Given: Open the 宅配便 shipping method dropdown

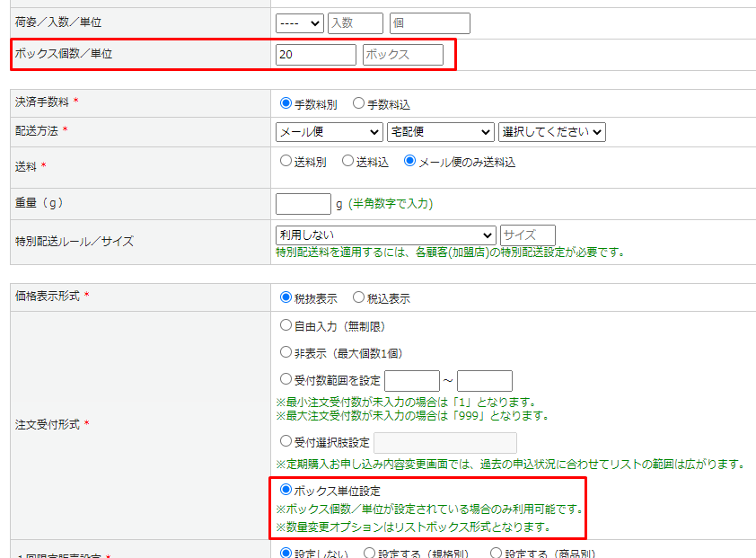Looking at the screenshot, I should [440, 132].
